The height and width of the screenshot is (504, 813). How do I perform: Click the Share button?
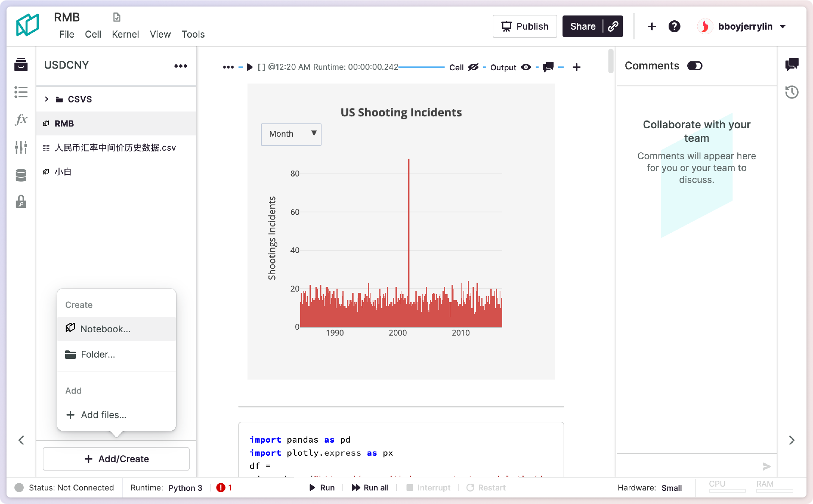click(583, 26)
